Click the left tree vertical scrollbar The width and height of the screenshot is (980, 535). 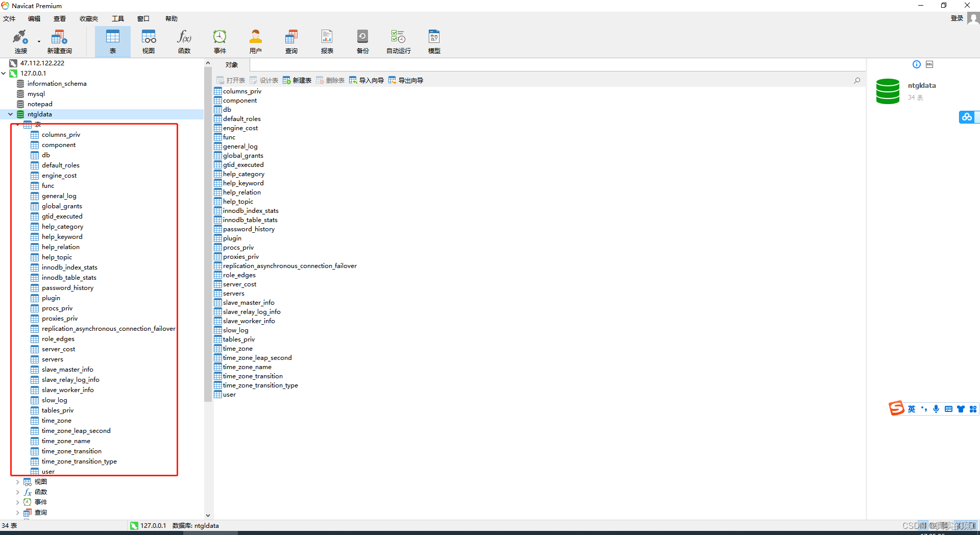pyautogui.click(x=208, y=234)
